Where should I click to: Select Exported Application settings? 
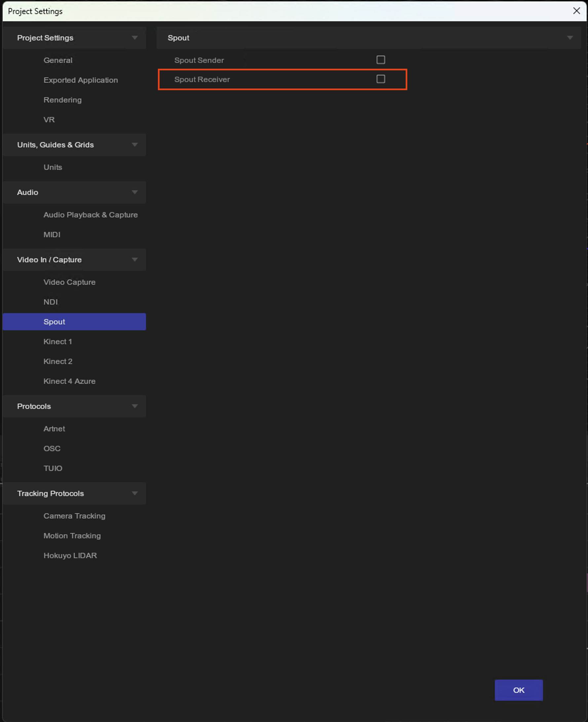point(81,80)
